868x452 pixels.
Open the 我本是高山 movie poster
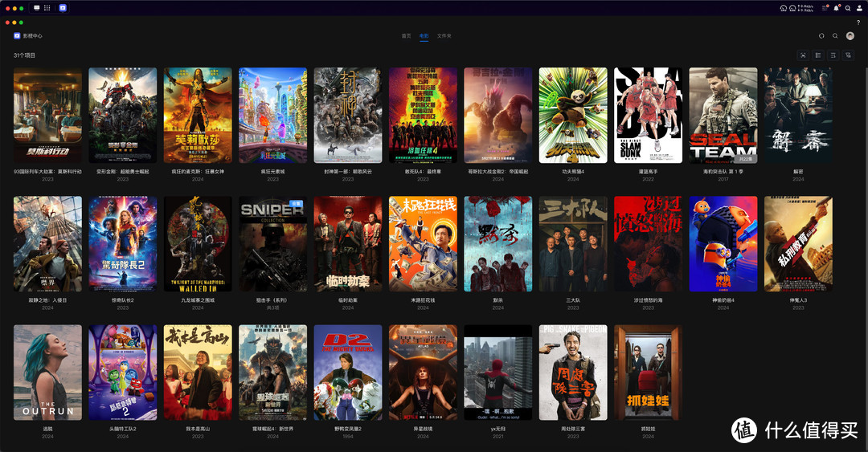[x=198, y=373]
